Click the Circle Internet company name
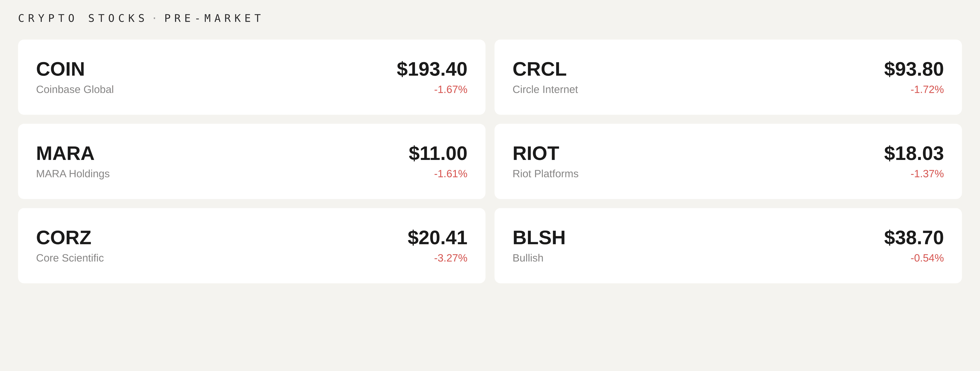 [x=545, y=89]
